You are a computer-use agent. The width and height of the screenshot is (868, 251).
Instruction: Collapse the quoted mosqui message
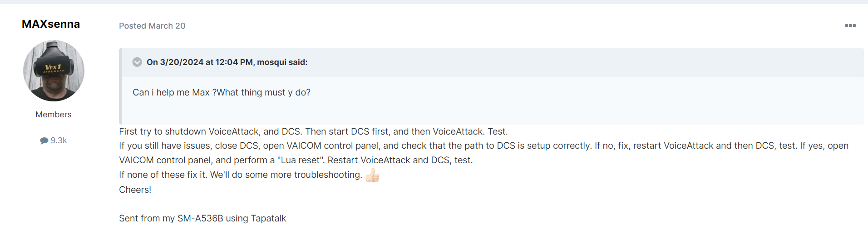137,62
